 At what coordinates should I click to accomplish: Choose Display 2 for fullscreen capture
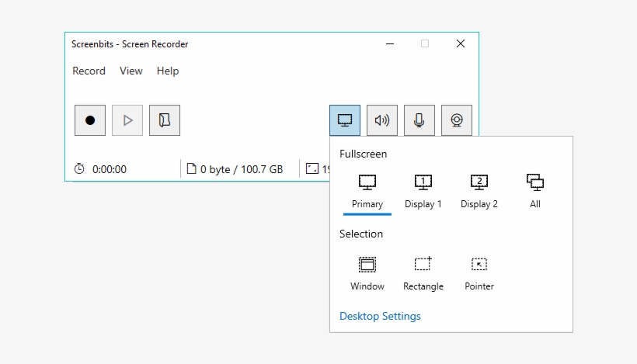pyautogui.click(x=479, y=192)
